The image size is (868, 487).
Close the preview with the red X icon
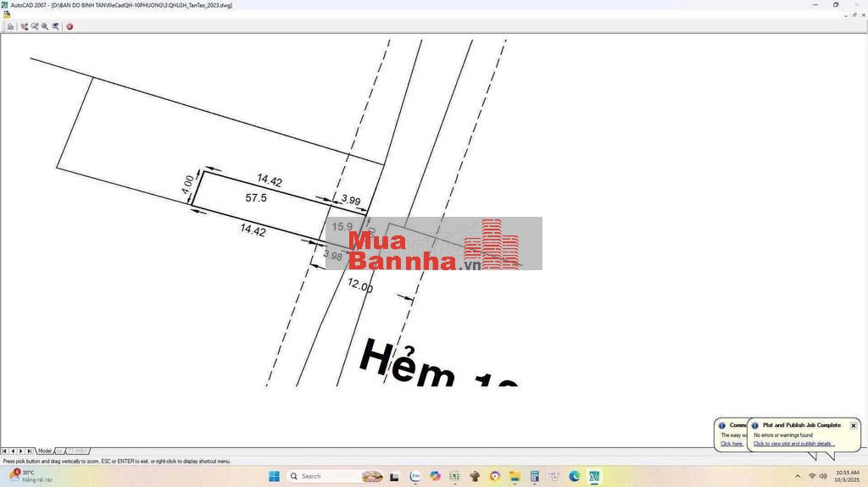point(70,26)
